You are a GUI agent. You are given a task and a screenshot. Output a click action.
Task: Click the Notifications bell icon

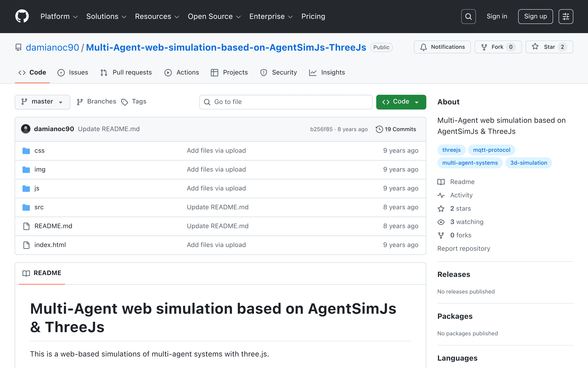[424, 47]
